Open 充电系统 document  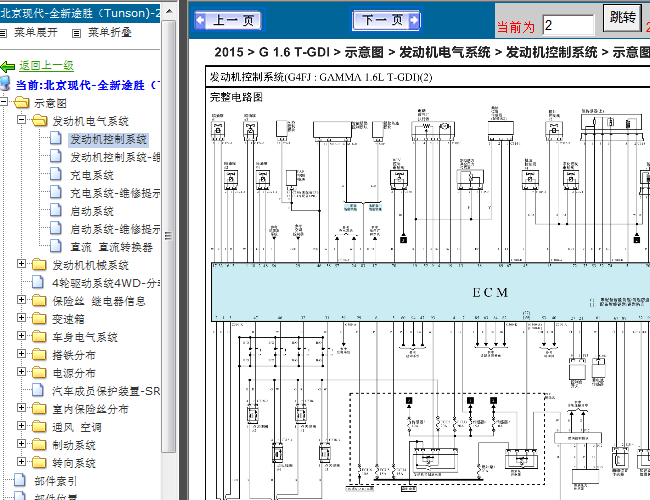pos(92,175)
